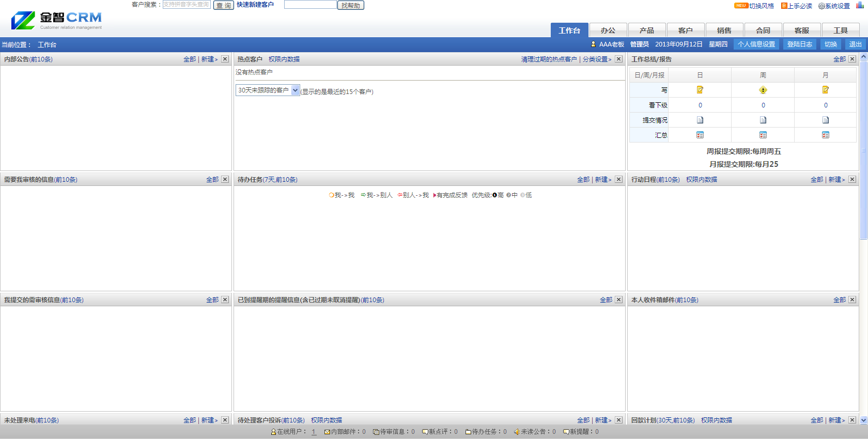Open daily report submission status icon

point(700,120)
